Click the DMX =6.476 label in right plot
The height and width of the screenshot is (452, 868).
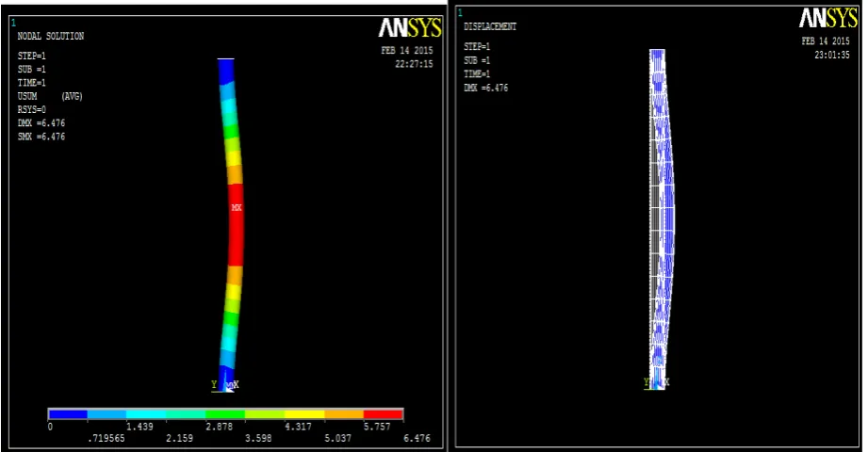pyautogui.click(x=485, y=88)
